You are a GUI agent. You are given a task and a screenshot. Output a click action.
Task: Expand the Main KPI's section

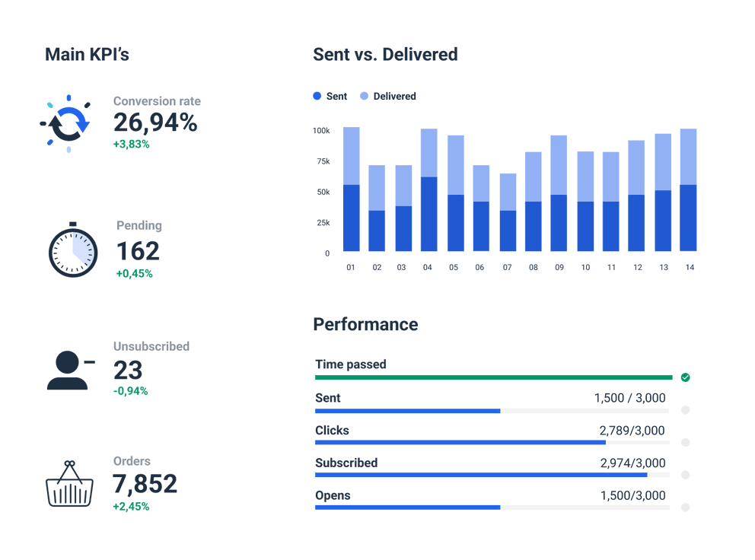(86, 54)
